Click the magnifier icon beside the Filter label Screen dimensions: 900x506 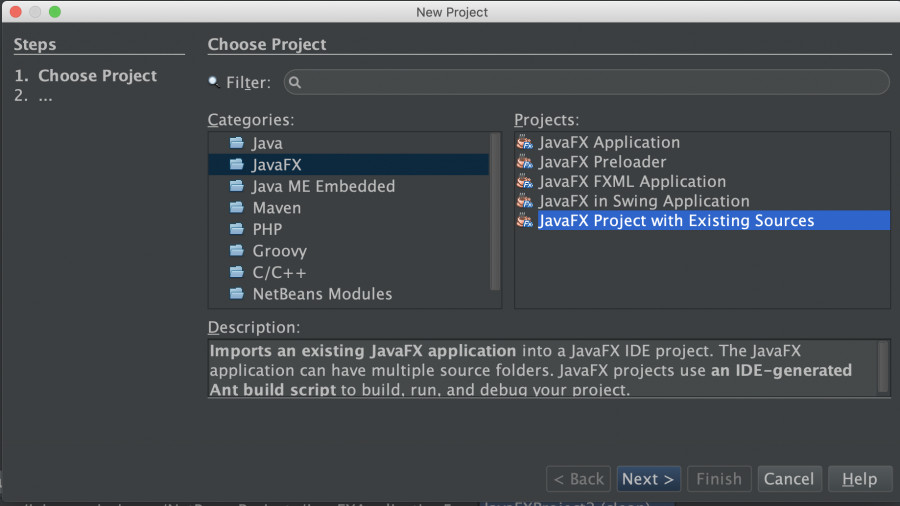point(214,82)
